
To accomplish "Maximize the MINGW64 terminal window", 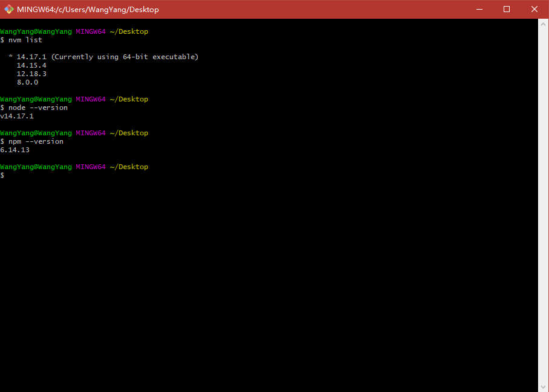I will click(x=507, y=10).
